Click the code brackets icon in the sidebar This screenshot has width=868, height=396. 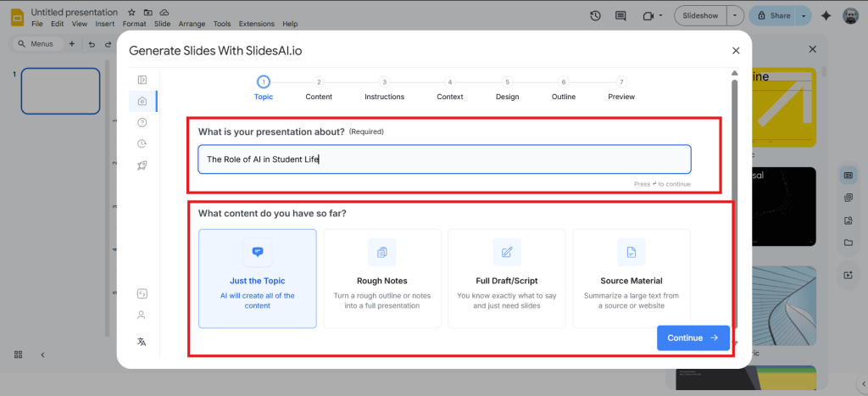coord(142,293)
